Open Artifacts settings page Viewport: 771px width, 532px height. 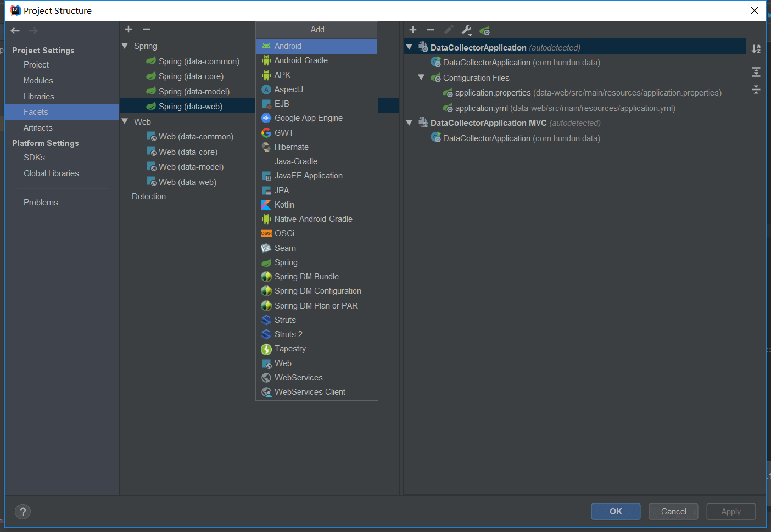click(x=38, y=128)
